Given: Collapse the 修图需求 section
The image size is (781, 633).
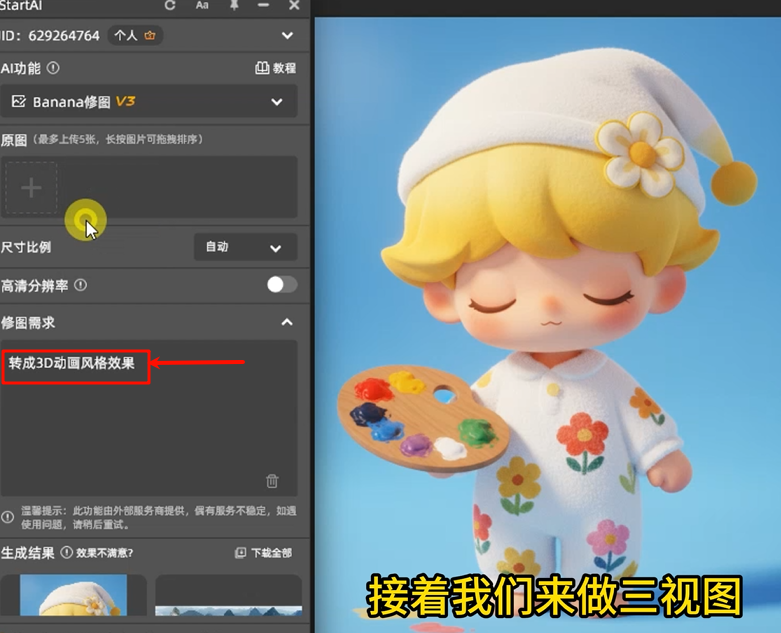Looking at the screenshot, I should coord(287,323).
